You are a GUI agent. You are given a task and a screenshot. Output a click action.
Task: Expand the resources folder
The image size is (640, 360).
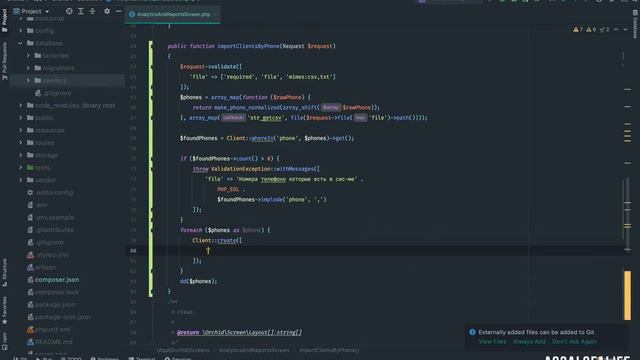coord(20,130)
